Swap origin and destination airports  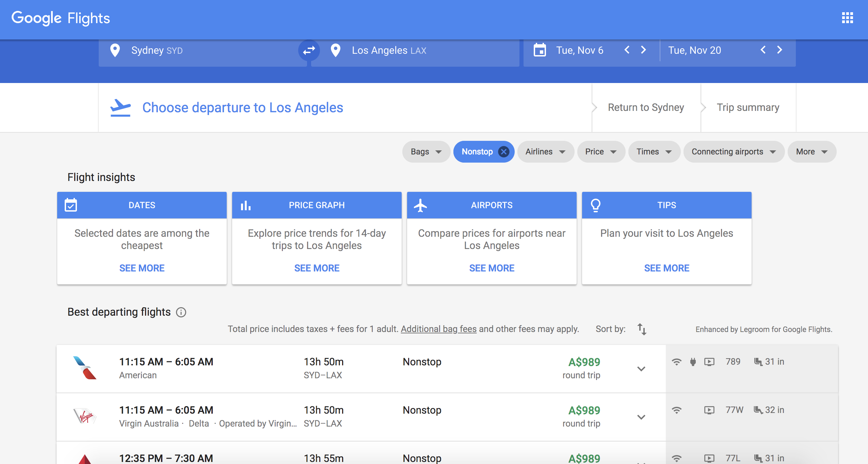click(x=309, y=50)
